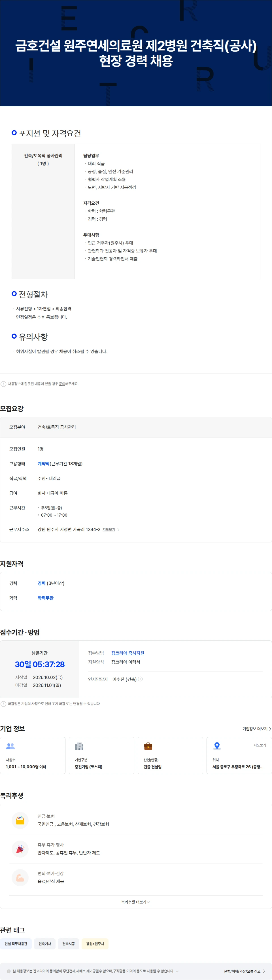Screen dimensions: 272x980
Task: Select 건설 직무채용관 tag
Action: coord(16,944)
